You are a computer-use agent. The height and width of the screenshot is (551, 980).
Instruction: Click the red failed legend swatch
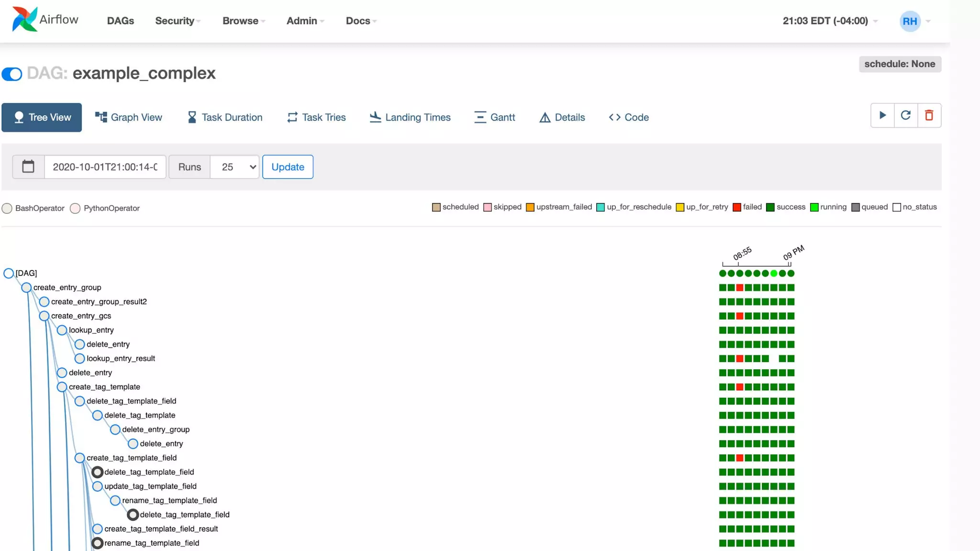click(x=737, y=207)
